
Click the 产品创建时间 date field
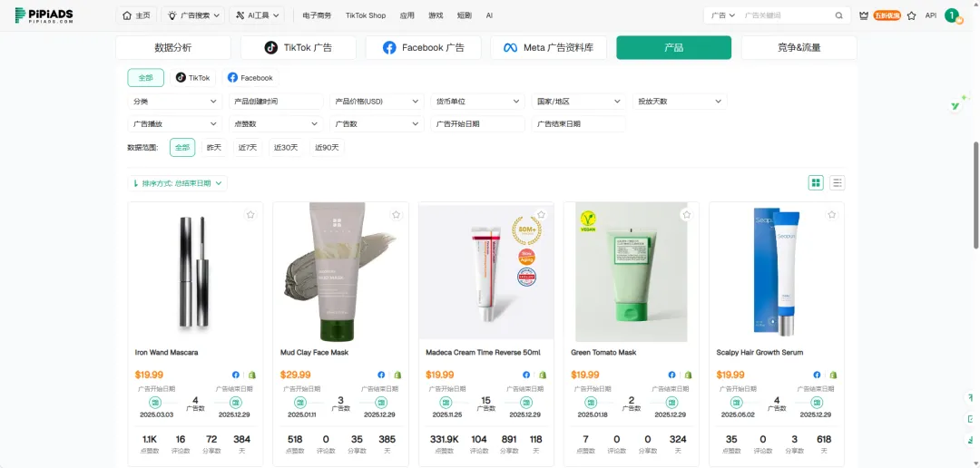point(276,102)
